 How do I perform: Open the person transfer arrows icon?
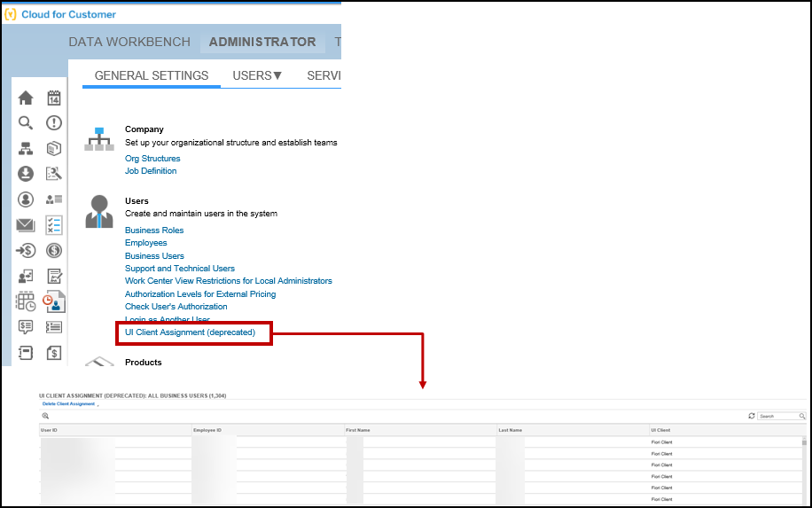26,276
